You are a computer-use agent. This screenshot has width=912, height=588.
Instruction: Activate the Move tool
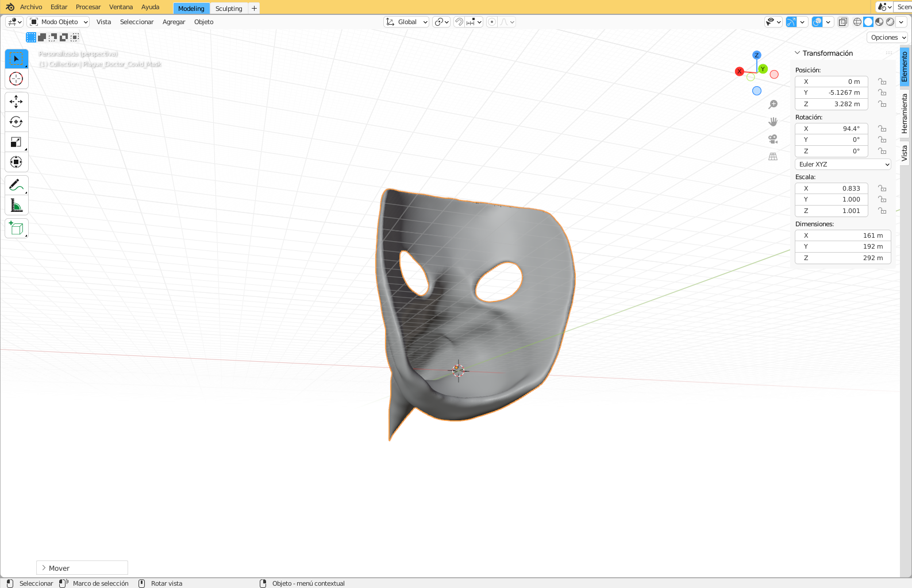click(16, 102)
